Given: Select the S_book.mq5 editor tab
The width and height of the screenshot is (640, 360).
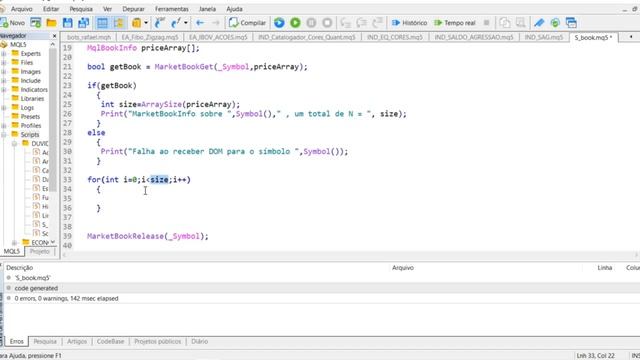Looking at the screenshot, I should (x=593, y=37).
